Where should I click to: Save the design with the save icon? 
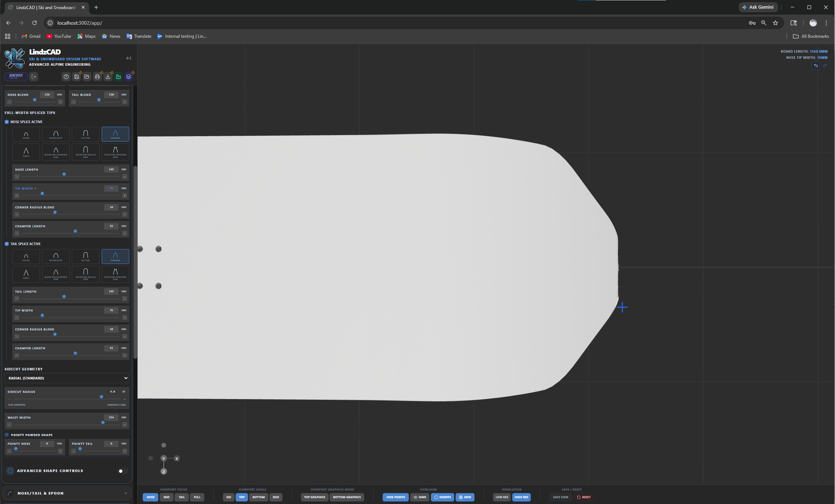(x=77, y=76)
